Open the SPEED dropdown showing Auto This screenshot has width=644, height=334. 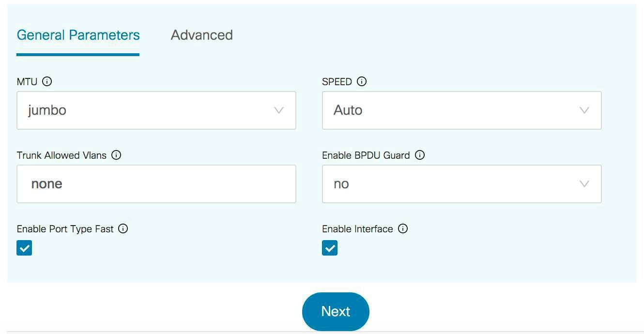tap(462, 110)
